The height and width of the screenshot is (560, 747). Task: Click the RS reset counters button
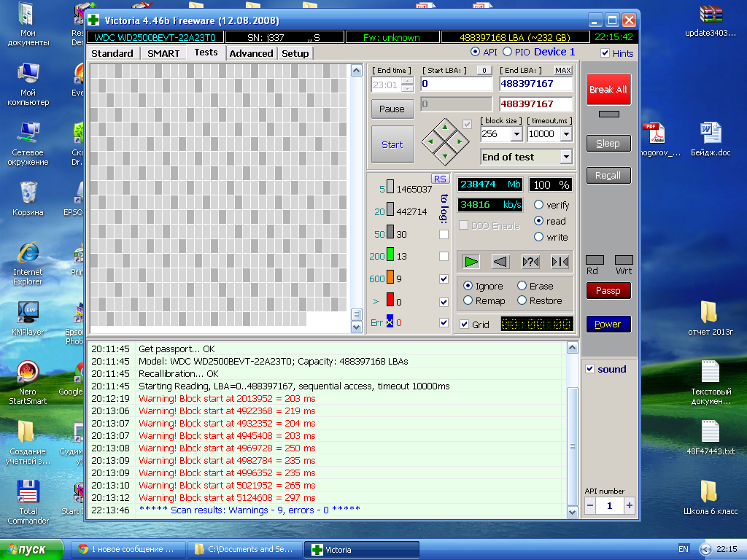[x=440, y=179]
